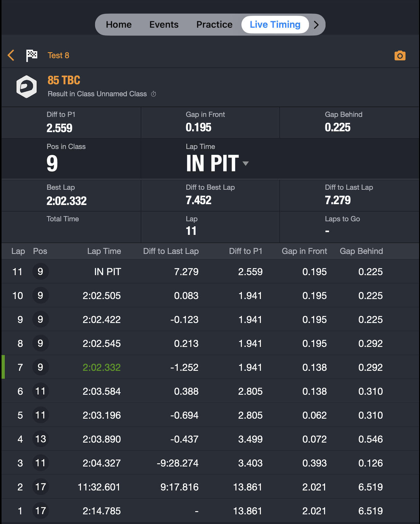The height and width of the screenshot is (524, 420).
Task: Click the Lap Time column header
Action: 104,251
